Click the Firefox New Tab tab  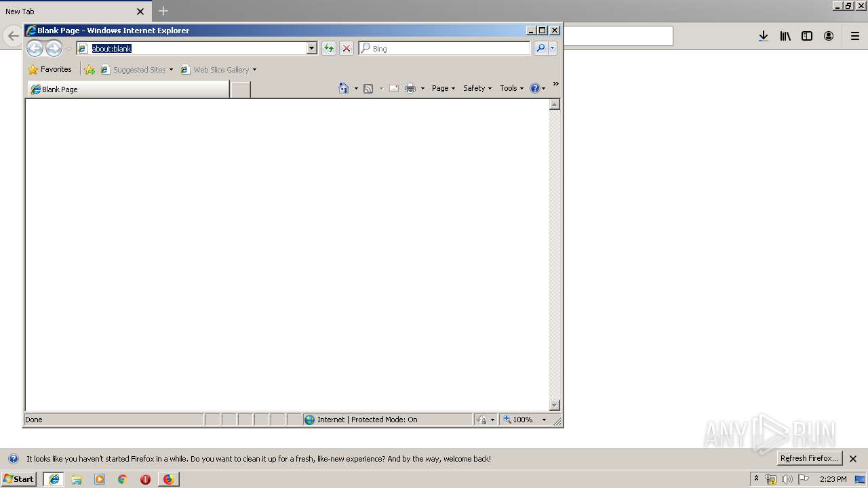click(75, 11)
